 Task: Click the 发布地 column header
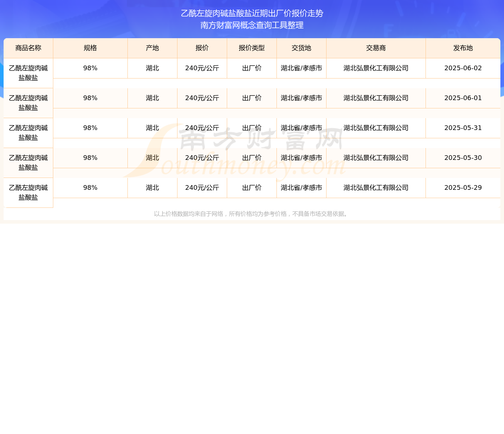[463, 48]
